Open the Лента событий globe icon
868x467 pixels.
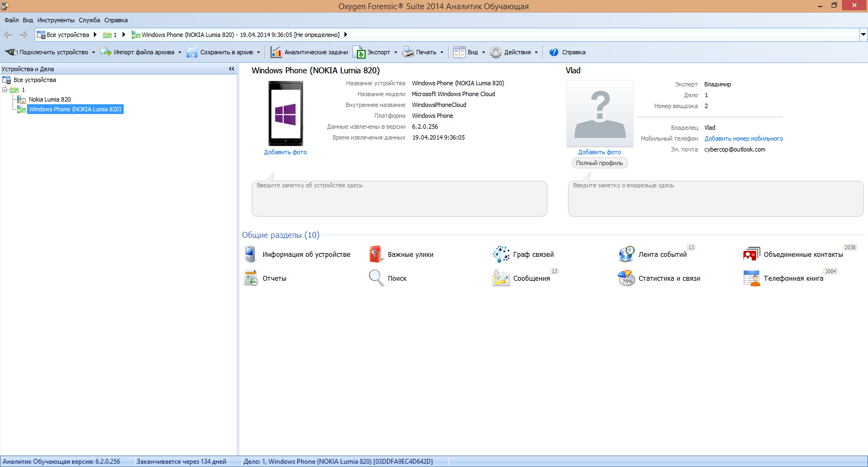pos(627,254)
